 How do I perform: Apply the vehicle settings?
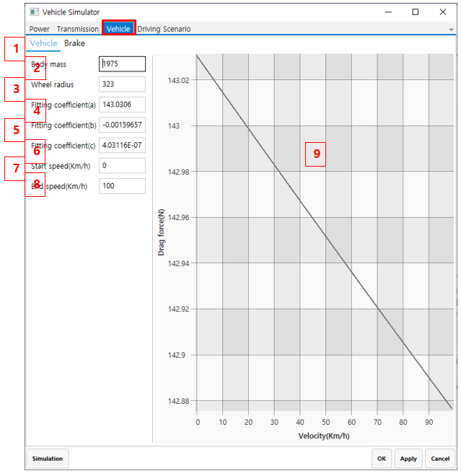coord(408,459)
